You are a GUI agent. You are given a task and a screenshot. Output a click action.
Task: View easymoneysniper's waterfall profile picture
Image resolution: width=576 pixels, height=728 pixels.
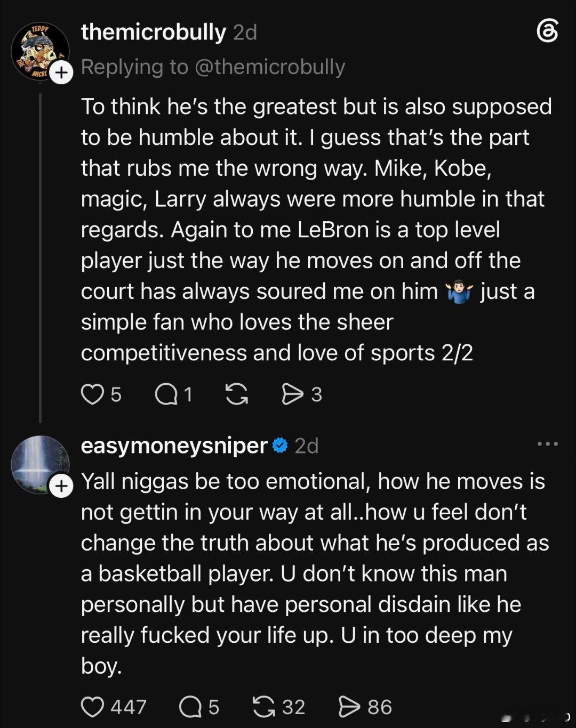coord(40,465)
